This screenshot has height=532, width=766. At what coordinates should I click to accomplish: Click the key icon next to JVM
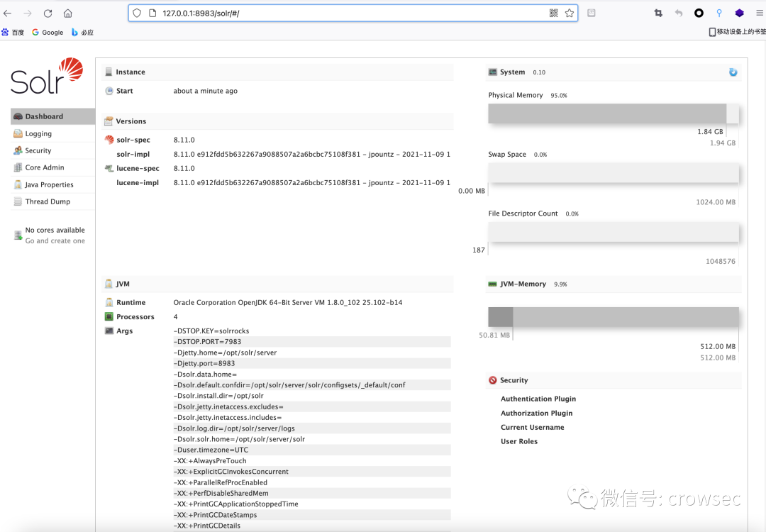[109, 284]
